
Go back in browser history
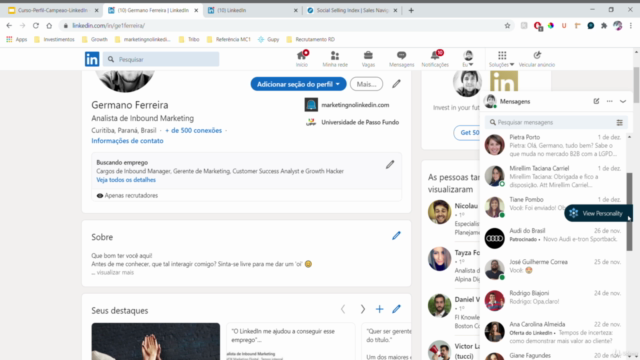(9, 25)
